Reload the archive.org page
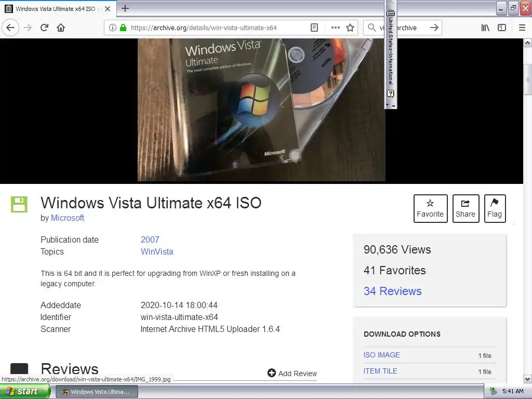 coord(45,28)
